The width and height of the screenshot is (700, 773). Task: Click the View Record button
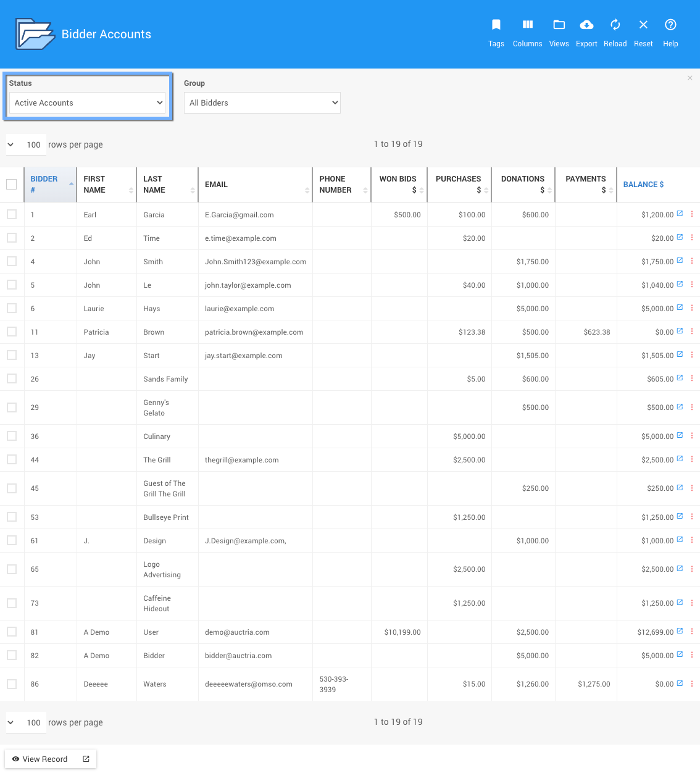[51, 759]
